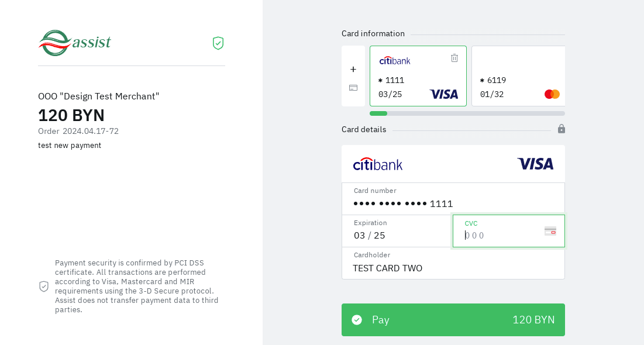Delete the saved Citibank card via trash icon
Viewport: 644px width, 345px height.
click(x=454, y=58)
